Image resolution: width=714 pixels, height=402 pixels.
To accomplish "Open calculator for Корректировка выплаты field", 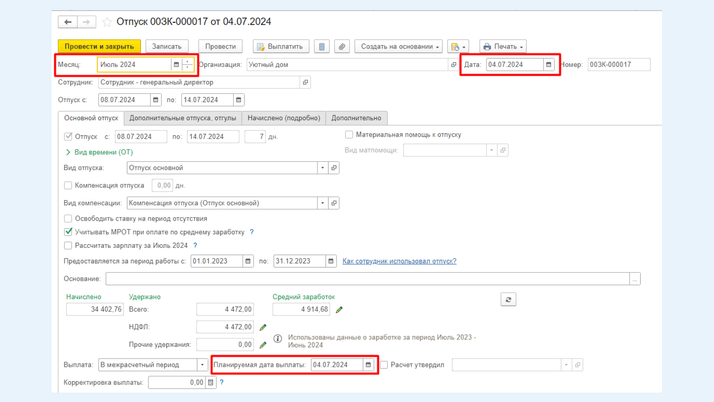I will (210, 382).
